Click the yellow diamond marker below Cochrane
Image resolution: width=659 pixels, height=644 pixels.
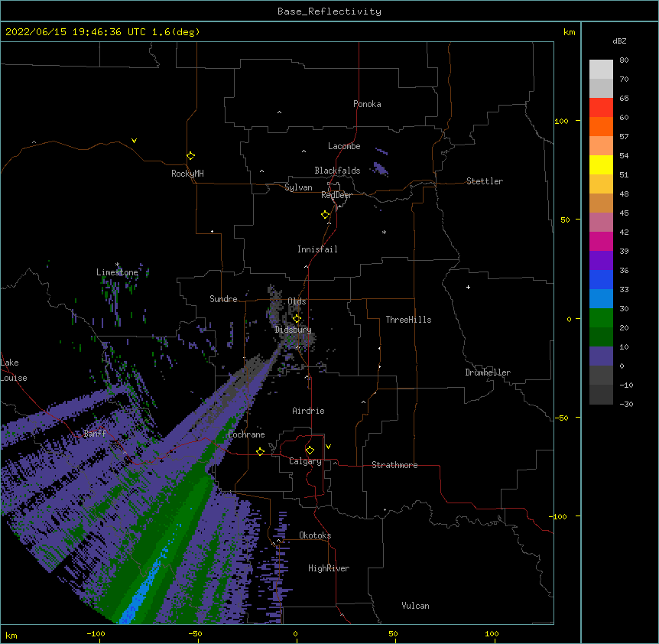[x=260, y=451]
